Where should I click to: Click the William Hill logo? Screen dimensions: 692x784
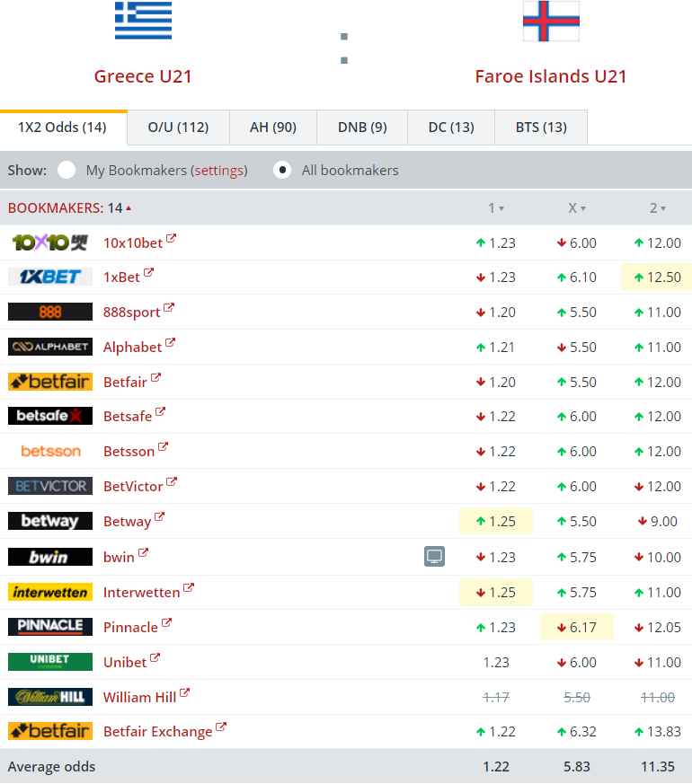tap(50, 697)
